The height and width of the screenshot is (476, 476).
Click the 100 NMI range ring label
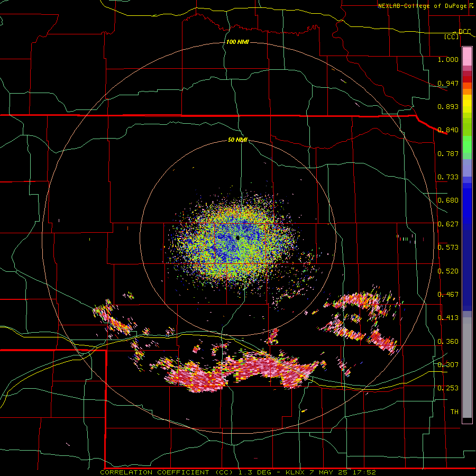237,42
